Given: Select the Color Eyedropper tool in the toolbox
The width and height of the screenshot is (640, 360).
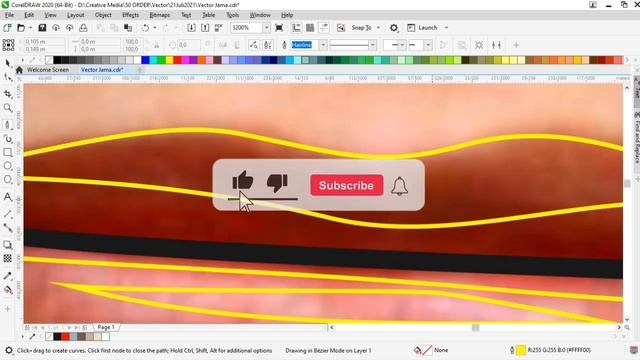Looking at the screenshot, I should click(x=8, y=276).
